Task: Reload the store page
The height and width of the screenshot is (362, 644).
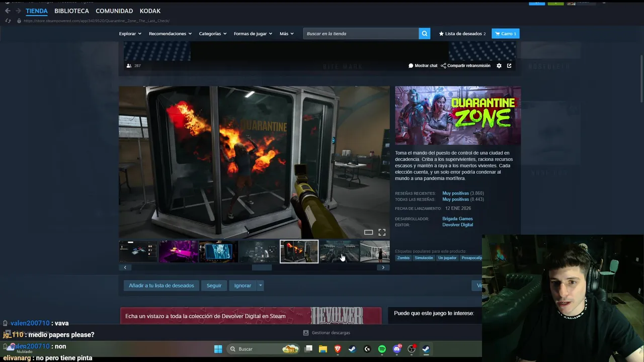Action: click(x=8, y=21)
